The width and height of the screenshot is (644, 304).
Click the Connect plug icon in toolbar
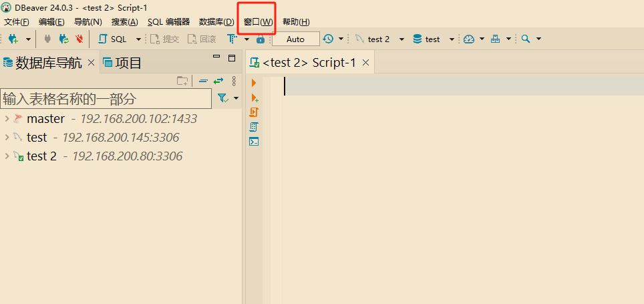[x=47, y=39]
